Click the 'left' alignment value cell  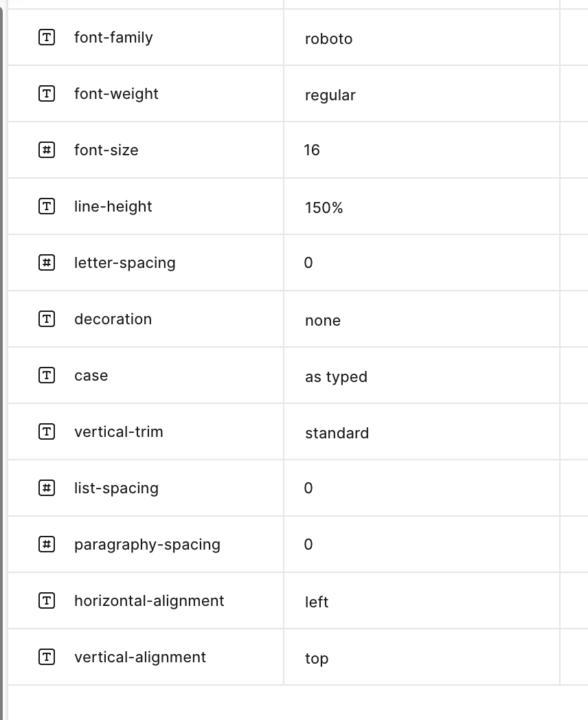pos(421,600)
